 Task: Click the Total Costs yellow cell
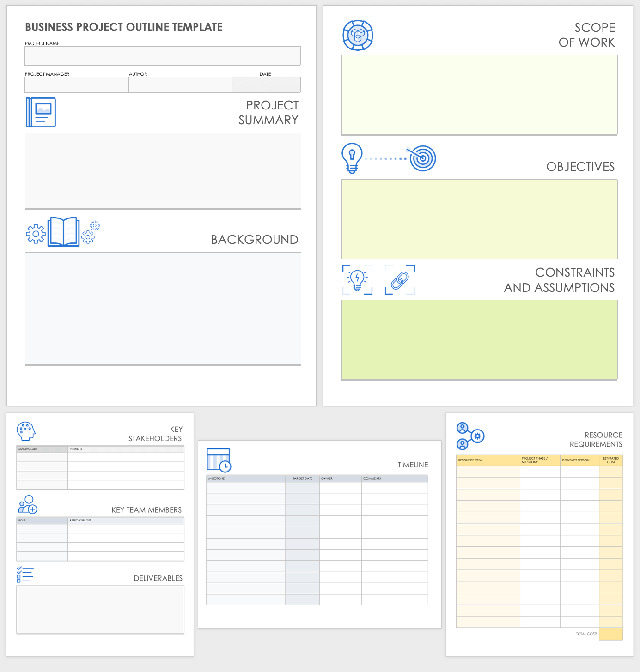611,634
